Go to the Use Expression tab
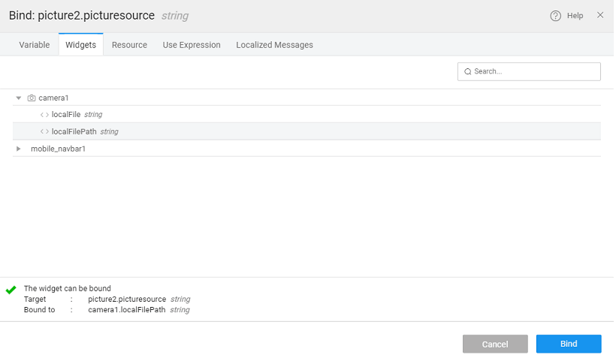 pyautogui.click(x=192, y=45)
